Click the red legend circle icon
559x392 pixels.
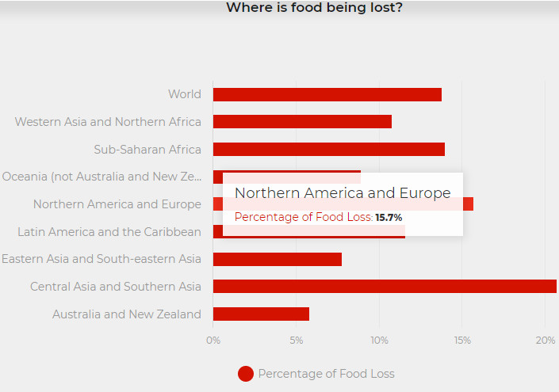246,374
